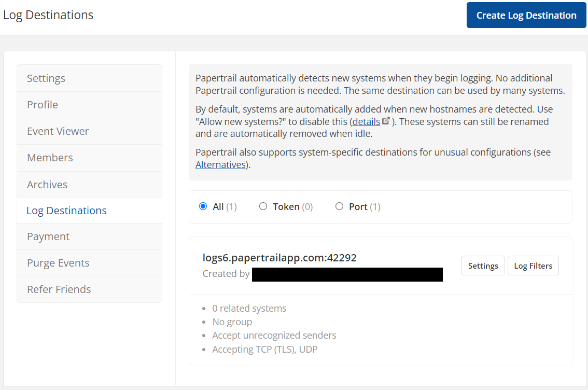Click the logs6.papertrailapp.com:42292 destination title
Viewport: 588px width, 390px height.
(279, 258)
